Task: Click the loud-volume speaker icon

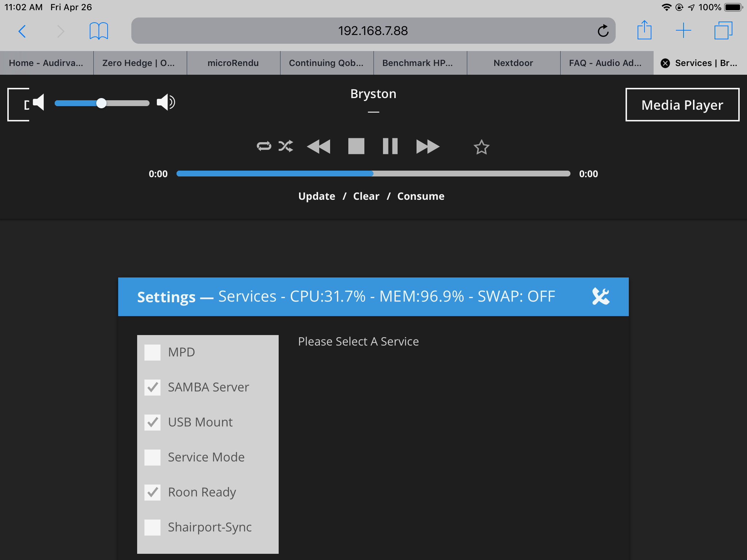Action: pos(166,102)
